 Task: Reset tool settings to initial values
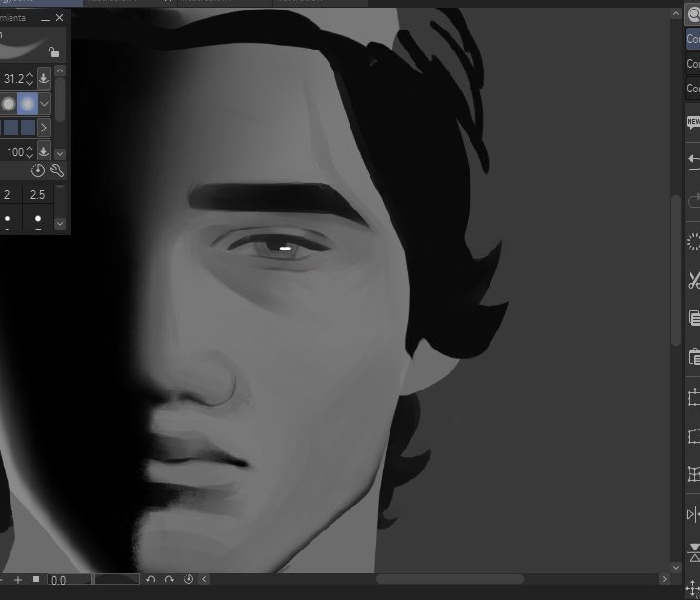[x=38, y=170]
